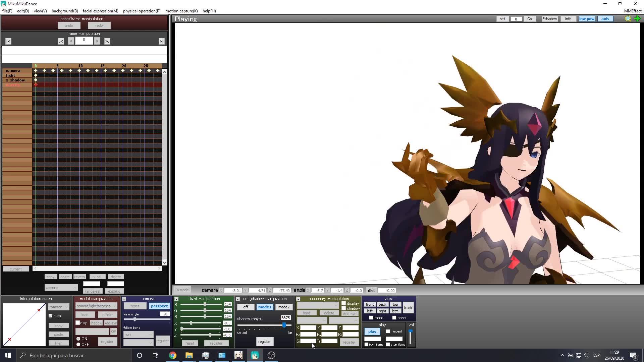The height and width of the screenshot is (362, 644).
Task: Switch self shadow to mode2
Action: 284,307
